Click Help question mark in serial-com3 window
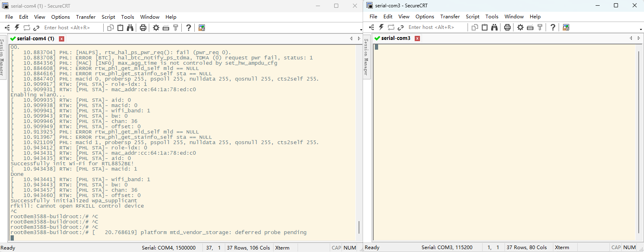 tap(553, 27)
